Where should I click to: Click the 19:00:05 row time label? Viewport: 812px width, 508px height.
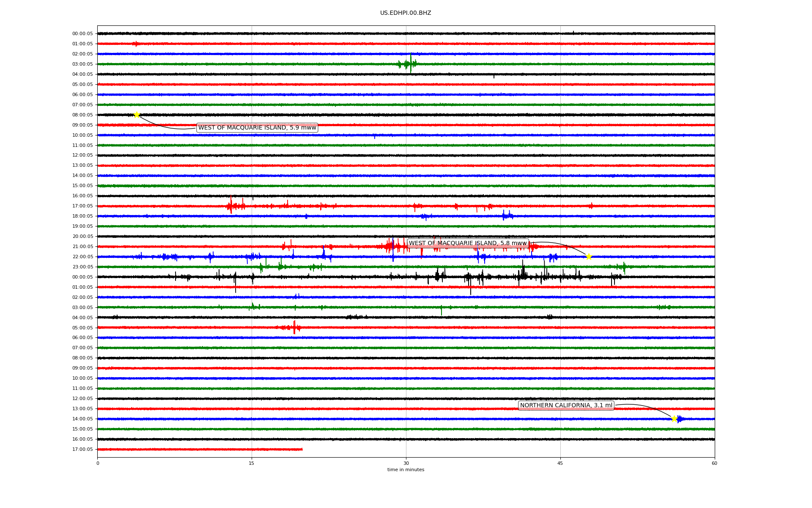click(82, 226)
